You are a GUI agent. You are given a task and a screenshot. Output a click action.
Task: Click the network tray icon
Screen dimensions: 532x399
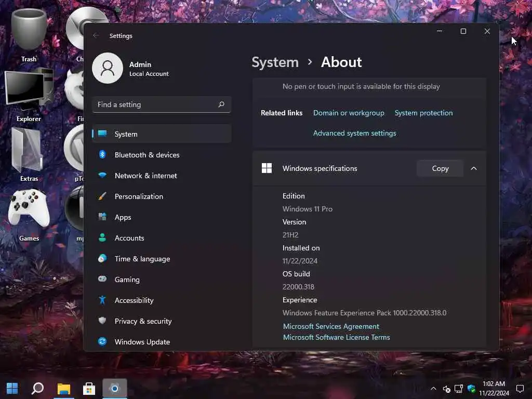tap(459, 389)
